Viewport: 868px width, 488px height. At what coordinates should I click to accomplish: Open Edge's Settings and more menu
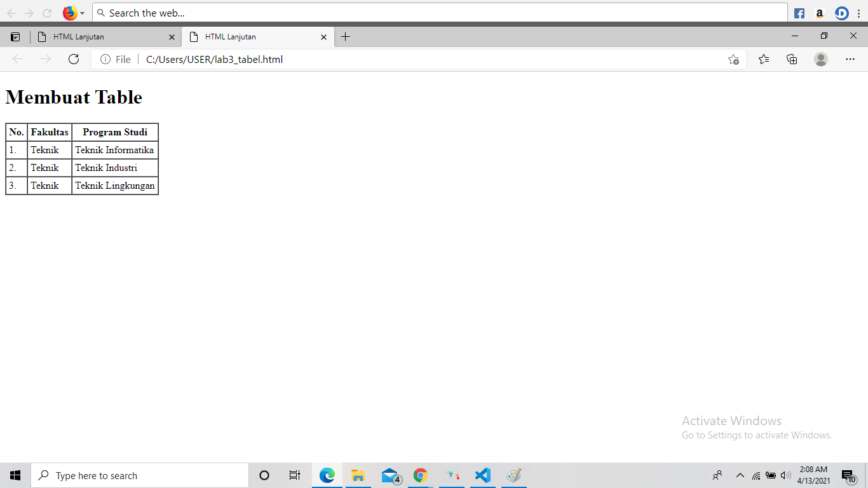click(850, 58)
